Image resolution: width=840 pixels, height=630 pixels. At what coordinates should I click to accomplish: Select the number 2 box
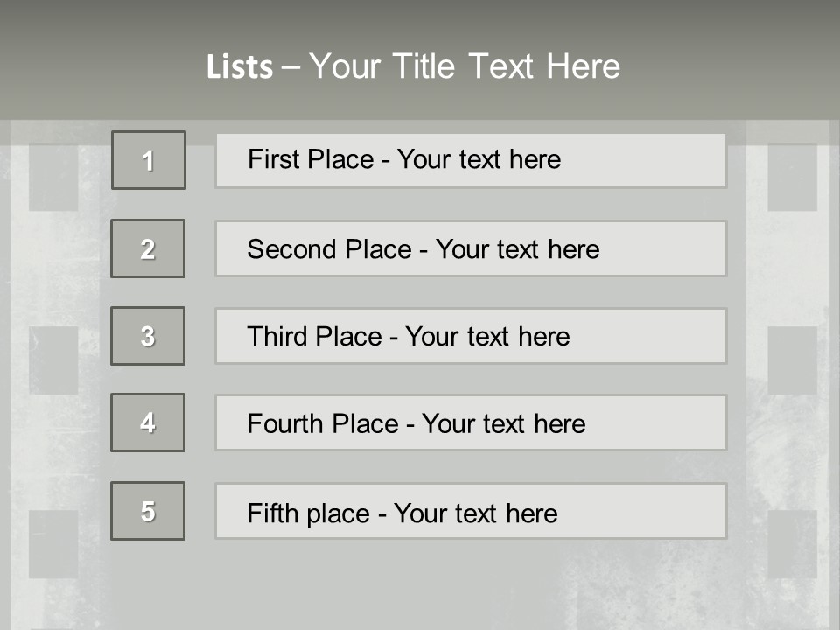(148, 248)
